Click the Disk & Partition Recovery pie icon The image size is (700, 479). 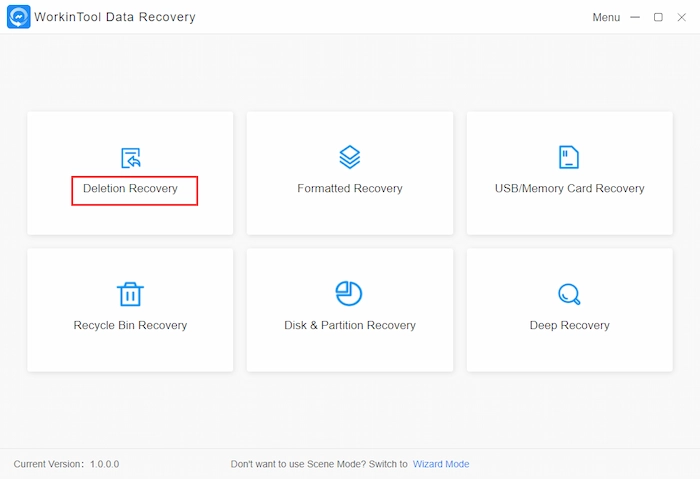349,293
